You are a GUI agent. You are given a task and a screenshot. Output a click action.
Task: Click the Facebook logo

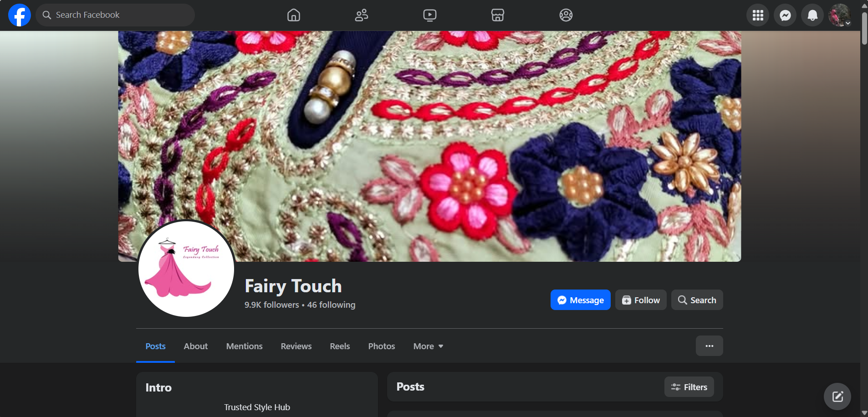click(x=19, y=15)
